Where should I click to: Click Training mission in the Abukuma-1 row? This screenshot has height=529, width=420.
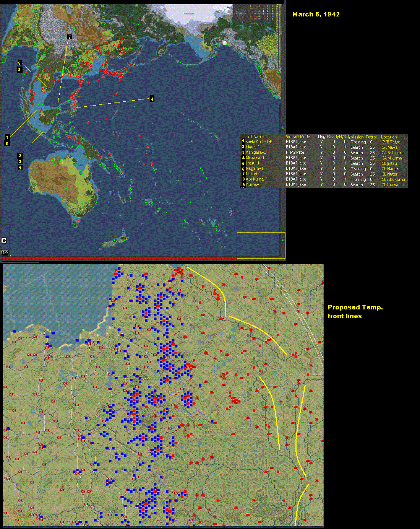pyautogui.click(x=358, y=179)
